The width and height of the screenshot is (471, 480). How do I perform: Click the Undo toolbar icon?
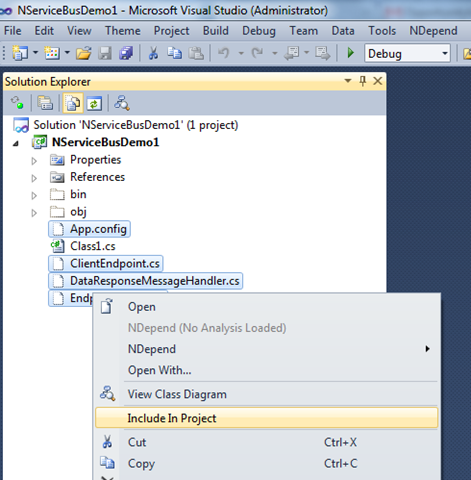(x=224, y=53)
